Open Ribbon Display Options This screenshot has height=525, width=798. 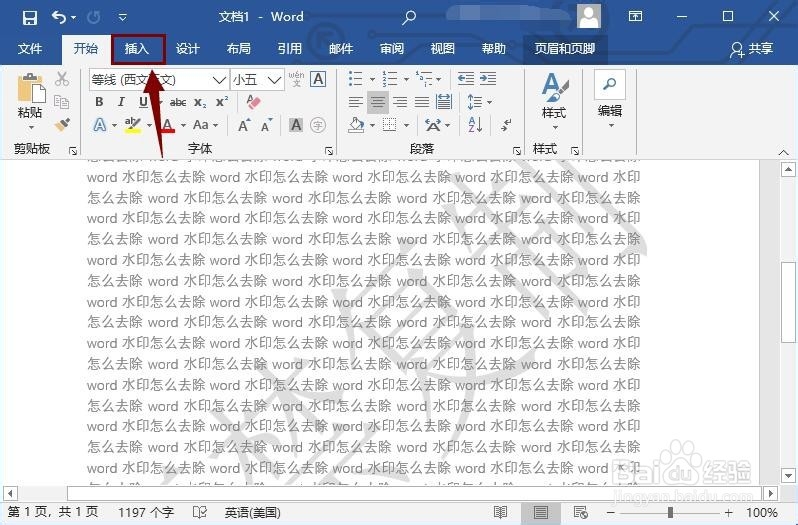635,16
